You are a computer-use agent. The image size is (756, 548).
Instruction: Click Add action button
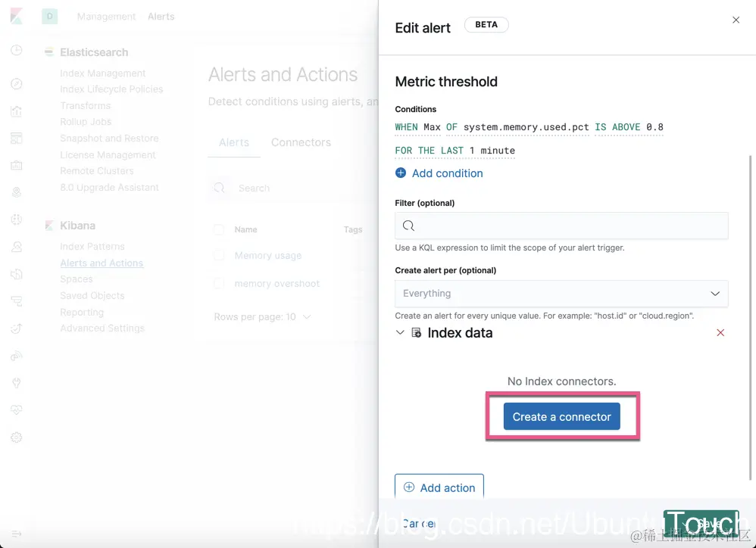(439, 487)
